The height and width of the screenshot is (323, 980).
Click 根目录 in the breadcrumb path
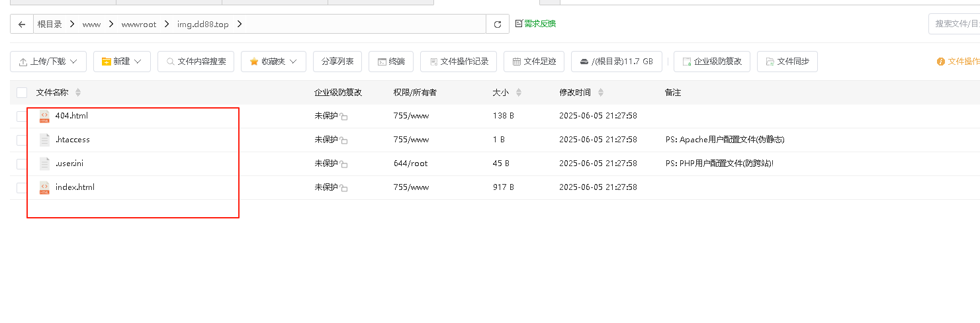(50, 24)
